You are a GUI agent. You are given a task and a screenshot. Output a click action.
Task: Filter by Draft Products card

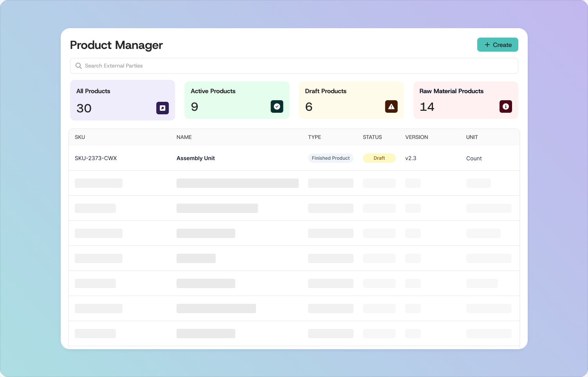click(x=351, y=100)
